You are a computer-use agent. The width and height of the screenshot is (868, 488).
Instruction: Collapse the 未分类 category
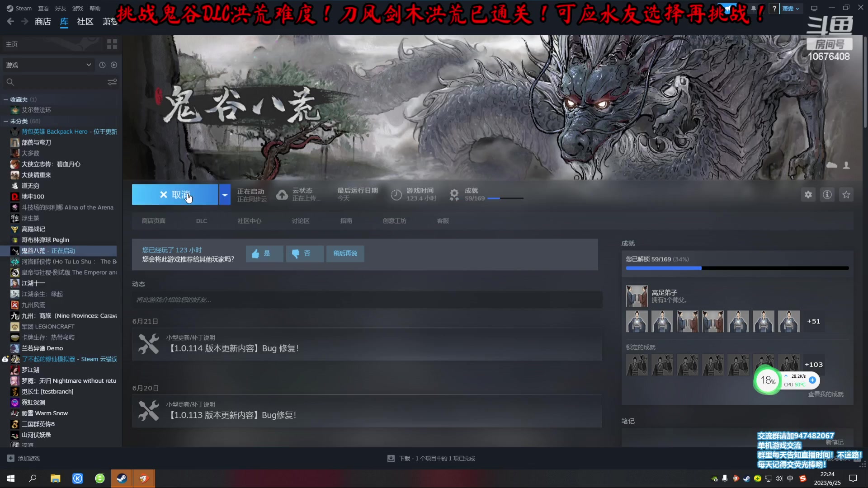point(6,121)
